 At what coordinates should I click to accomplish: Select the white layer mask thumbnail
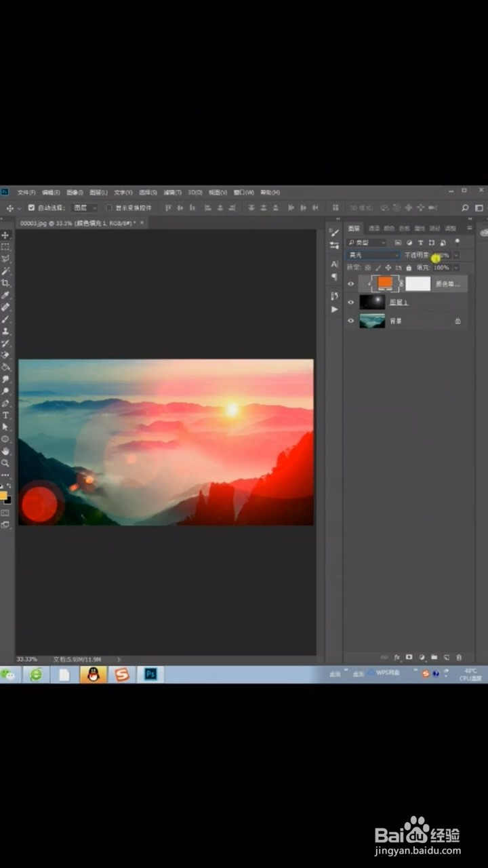(418, 283)
